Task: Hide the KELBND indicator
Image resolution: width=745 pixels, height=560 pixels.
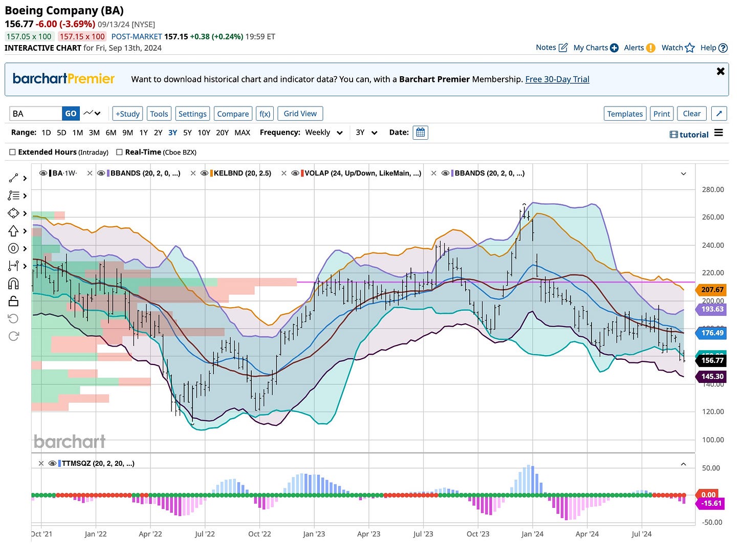Action: pyautogui.click(x=205, y=174)
